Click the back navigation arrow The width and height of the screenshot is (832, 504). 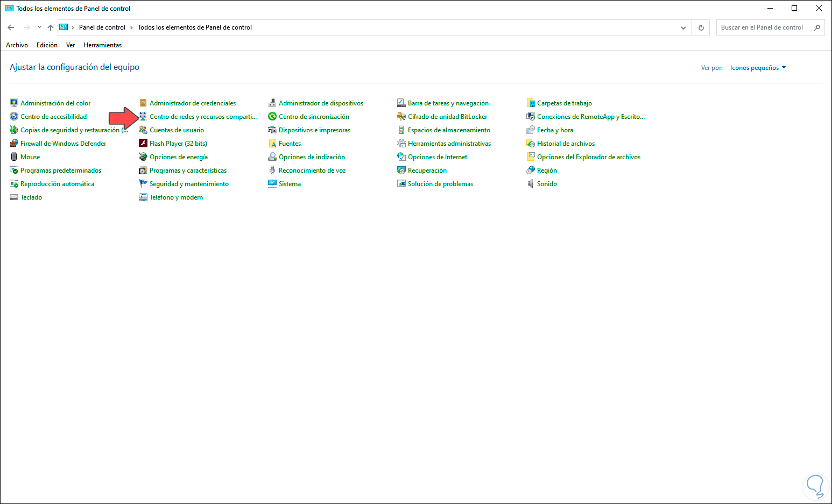click(x=11, y=27)
